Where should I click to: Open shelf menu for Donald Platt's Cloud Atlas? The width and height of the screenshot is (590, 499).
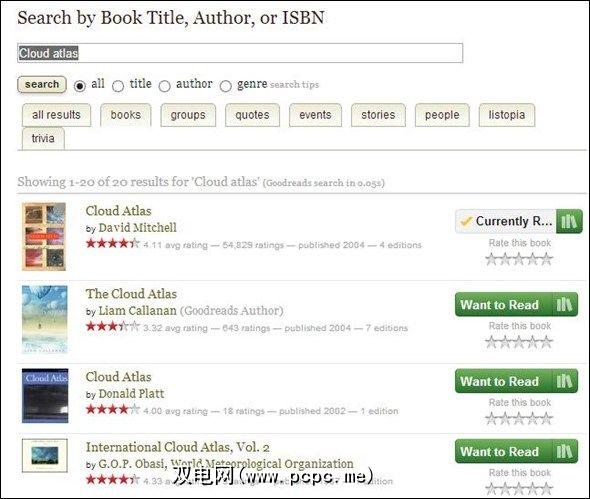click(x=565, y=381)
